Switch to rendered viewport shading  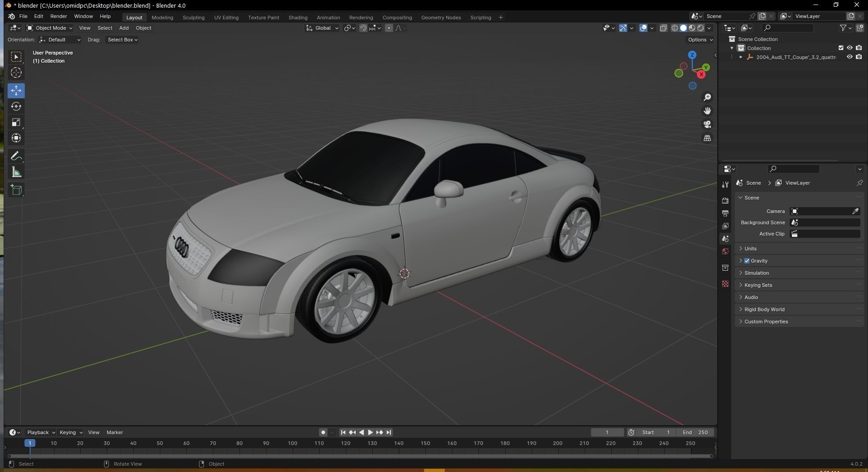click(x=701, y=28)
